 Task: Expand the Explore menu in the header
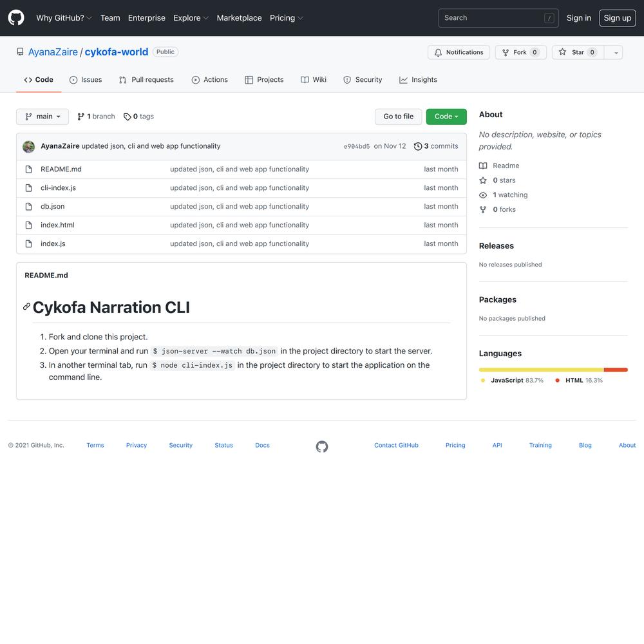coord(191,18)
